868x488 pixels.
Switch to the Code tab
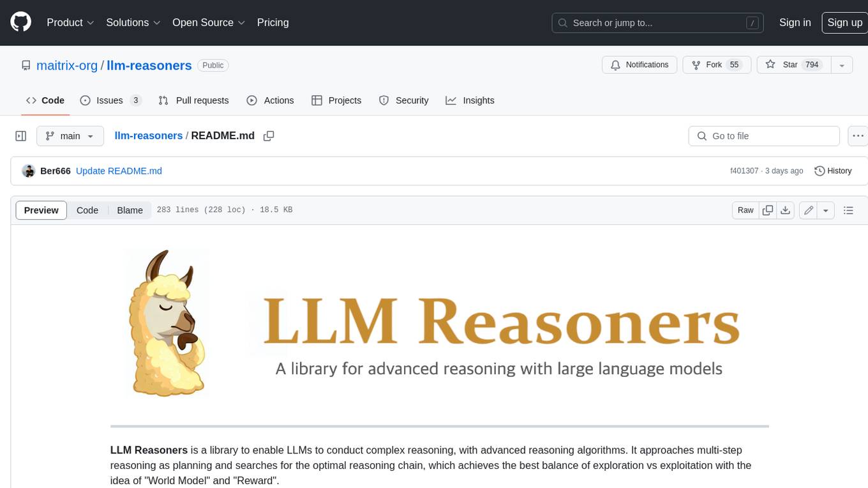(x=45, y=100)
